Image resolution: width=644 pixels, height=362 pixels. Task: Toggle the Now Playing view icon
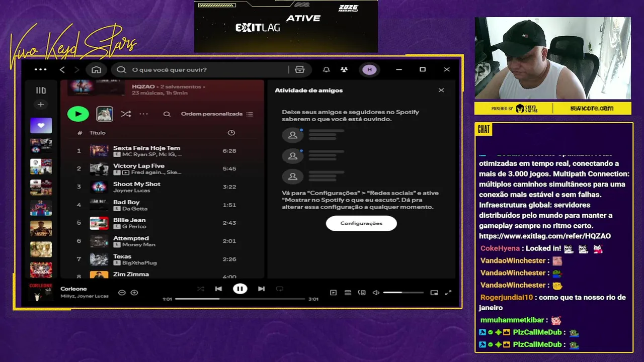333,293
